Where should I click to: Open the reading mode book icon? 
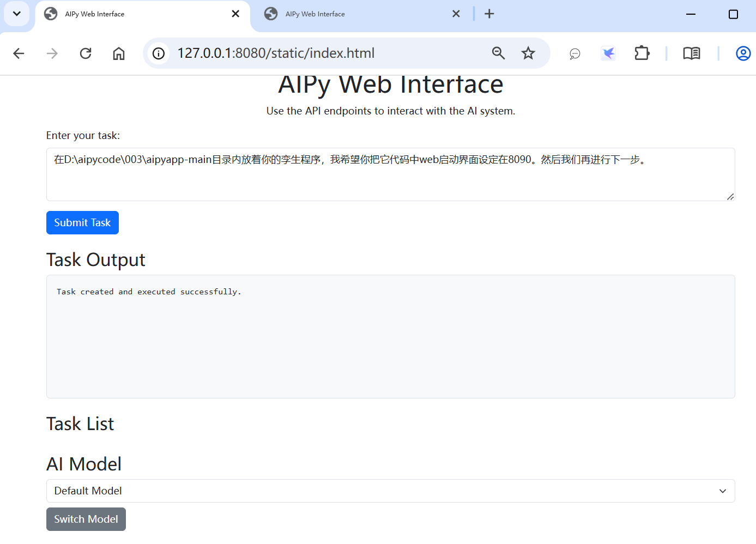tap(692, 53)
